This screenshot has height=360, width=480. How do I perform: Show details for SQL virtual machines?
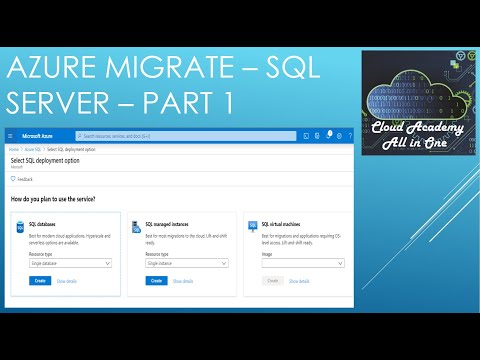point(299,281)
